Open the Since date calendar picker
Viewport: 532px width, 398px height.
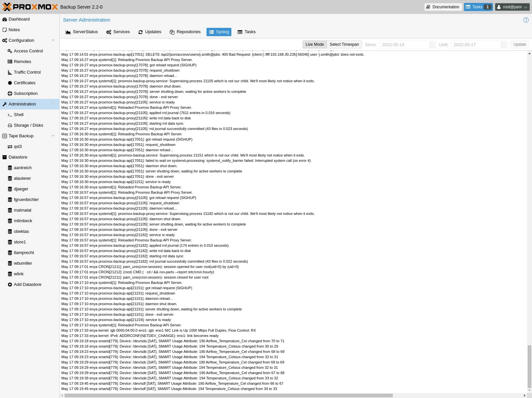pyautogui.click(x=432, y=44)
